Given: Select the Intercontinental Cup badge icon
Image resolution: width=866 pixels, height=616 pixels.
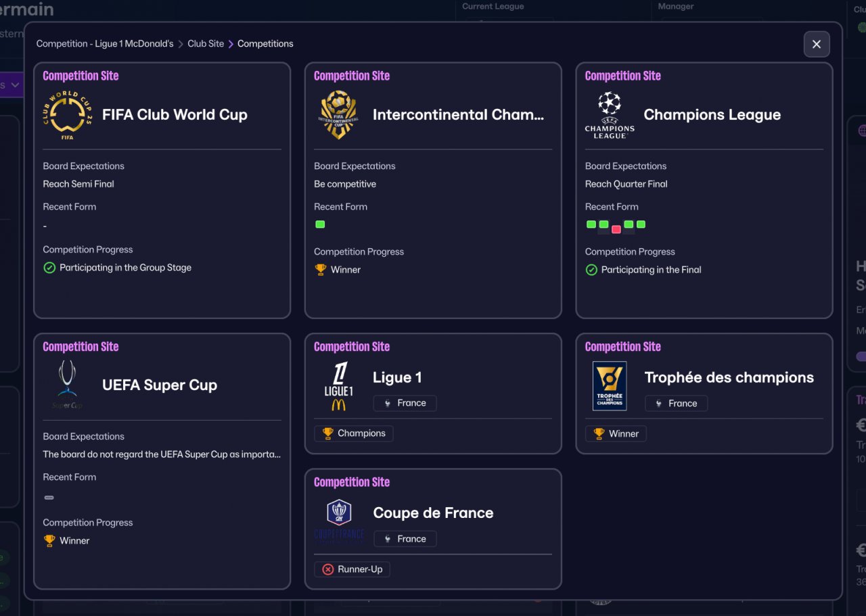Looking at the screenshot, I should click(x=338, y=115).
